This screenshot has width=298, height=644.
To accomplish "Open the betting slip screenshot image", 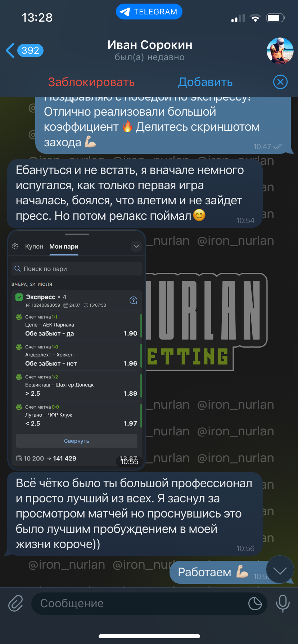I will tap(76, 350).
